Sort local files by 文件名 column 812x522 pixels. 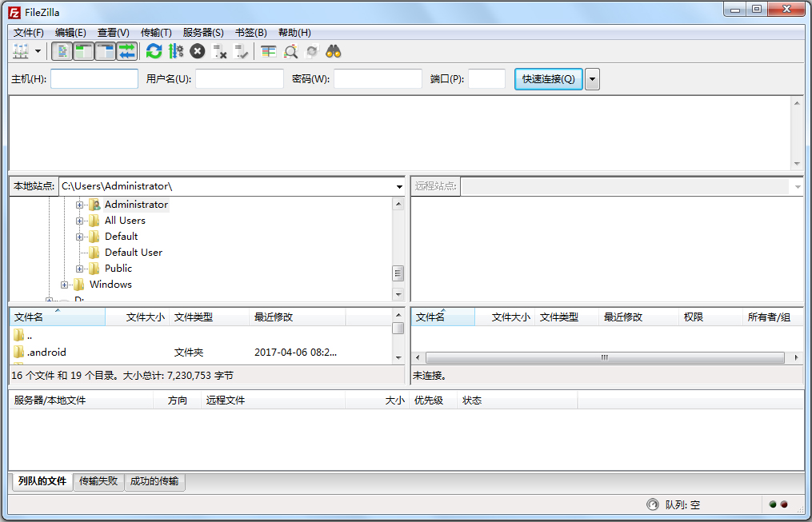[x=58, y=317]
